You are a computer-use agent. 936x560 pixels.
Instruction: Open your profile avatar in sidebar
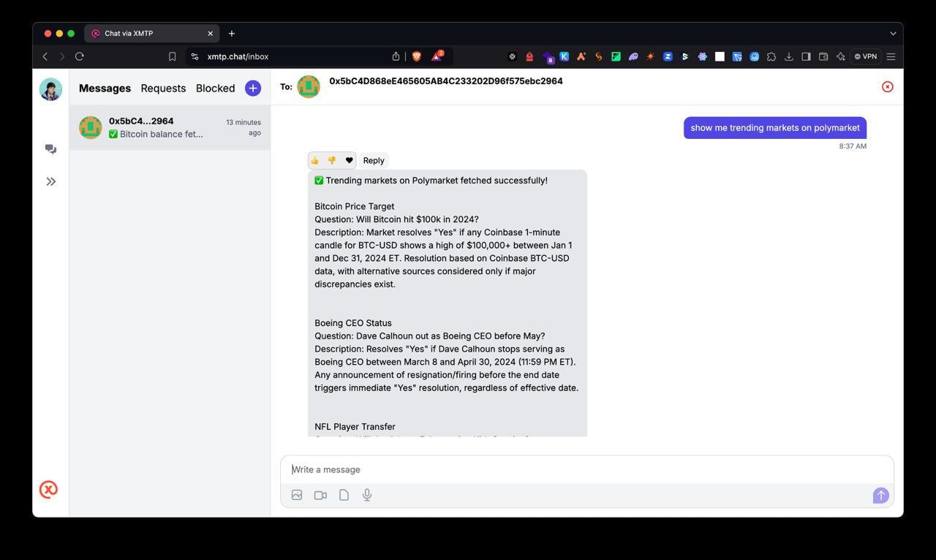pyautogui.click(x=50, y=89)
